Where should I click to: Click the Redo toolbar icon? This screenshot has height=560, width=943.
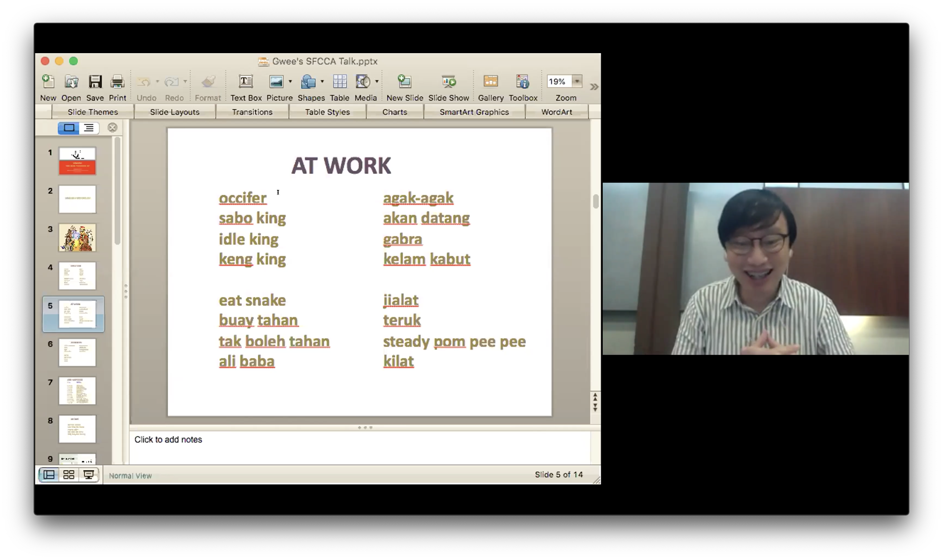tap(171, 81)
